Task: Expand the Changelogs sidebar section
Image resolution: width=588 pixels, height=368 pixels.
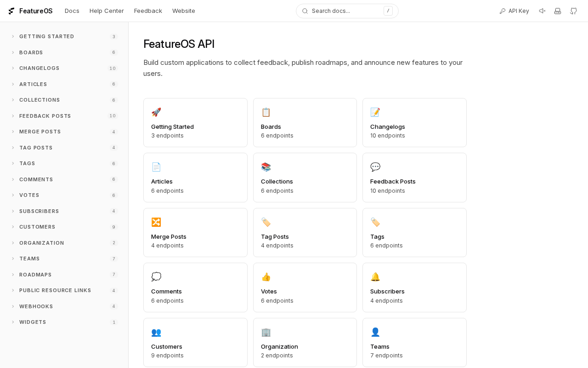Action: 40,69
